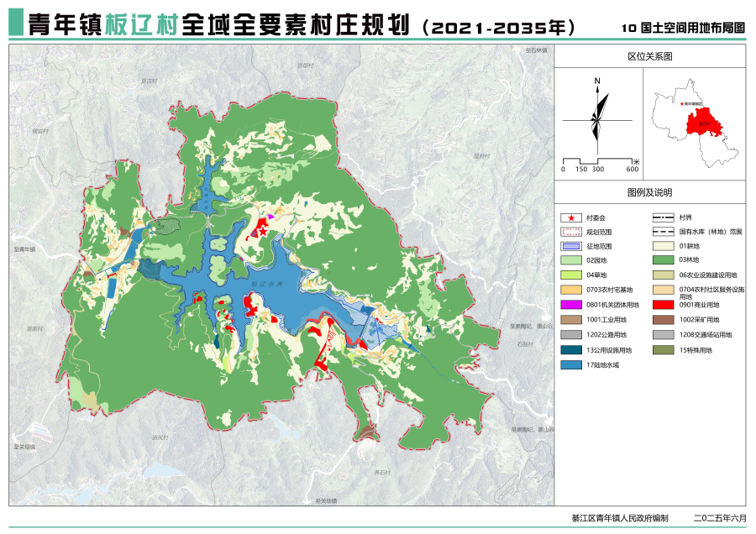Screen dimensions: 756x534
Task: Select the 0801机关团体用地 magenta swatch
Action: 571,305
